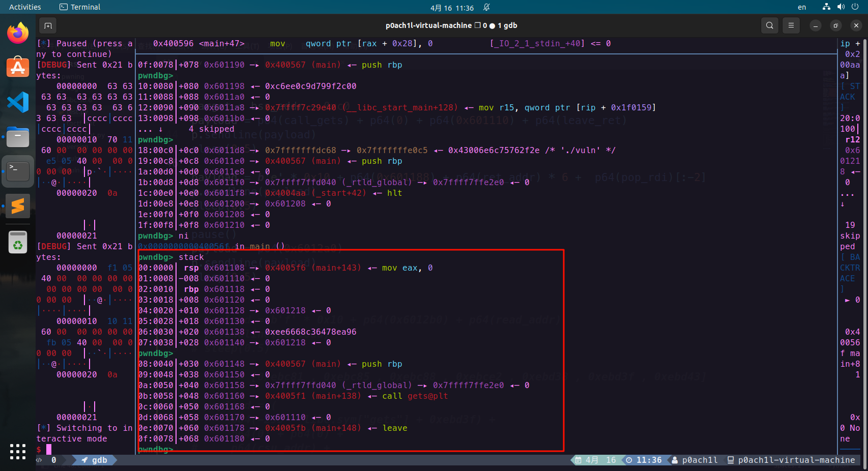The width and height of the screenshot is (868, 471).
Task: Open Firefox from the dock
Action: tap(18, 33)
